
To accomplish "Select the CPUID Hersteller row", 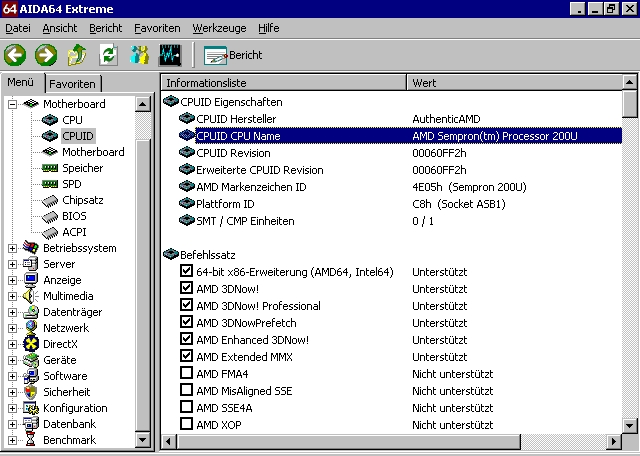I will 392,119.
